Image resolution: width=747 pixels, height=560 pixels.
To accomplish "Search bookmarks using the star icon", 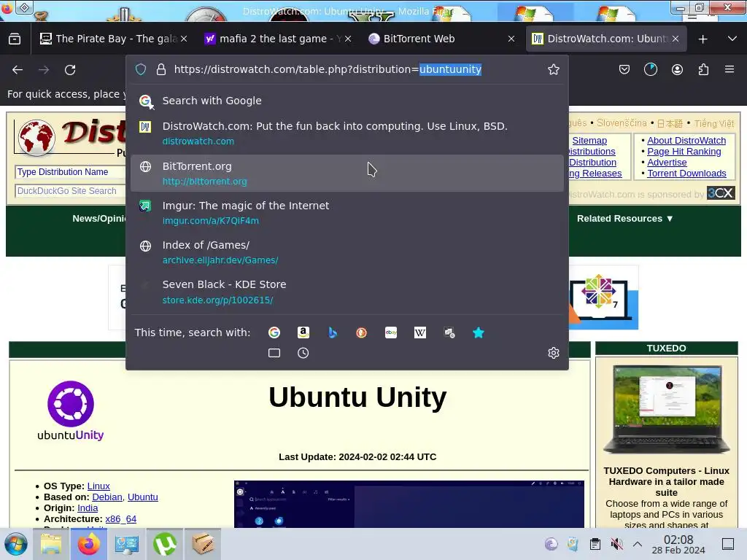I will click(479, 332).
